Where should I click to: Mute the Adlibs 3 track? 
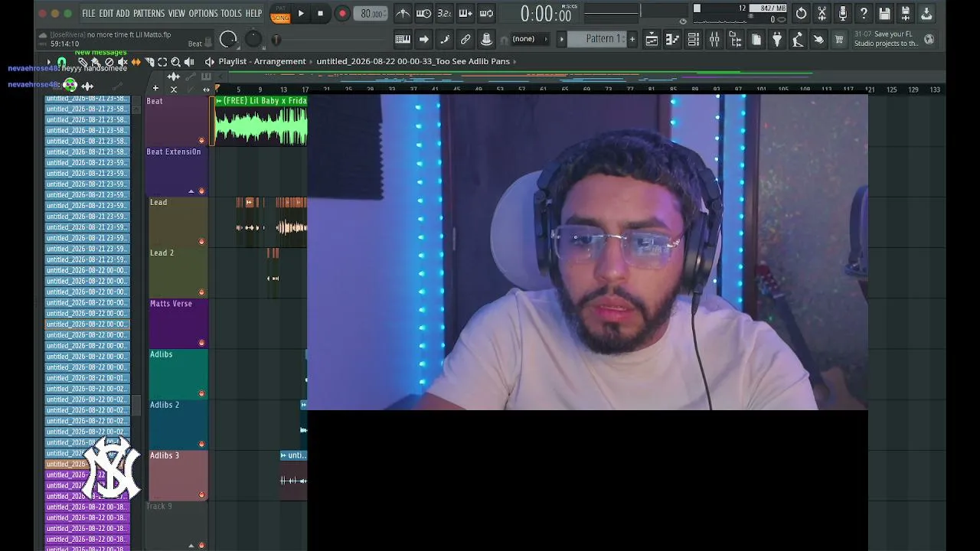point(201,495)
